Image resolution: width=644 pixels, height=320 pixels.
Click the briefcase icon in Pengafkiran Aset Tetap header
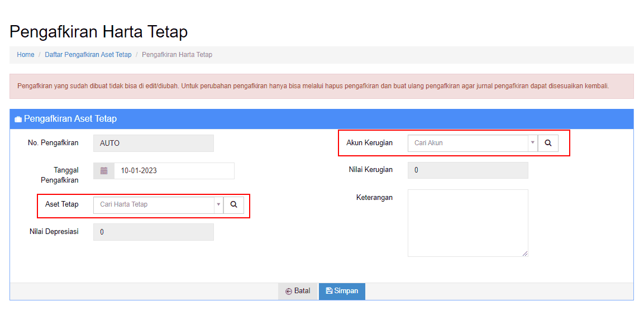pyautogui.click(x=18, y=120)
